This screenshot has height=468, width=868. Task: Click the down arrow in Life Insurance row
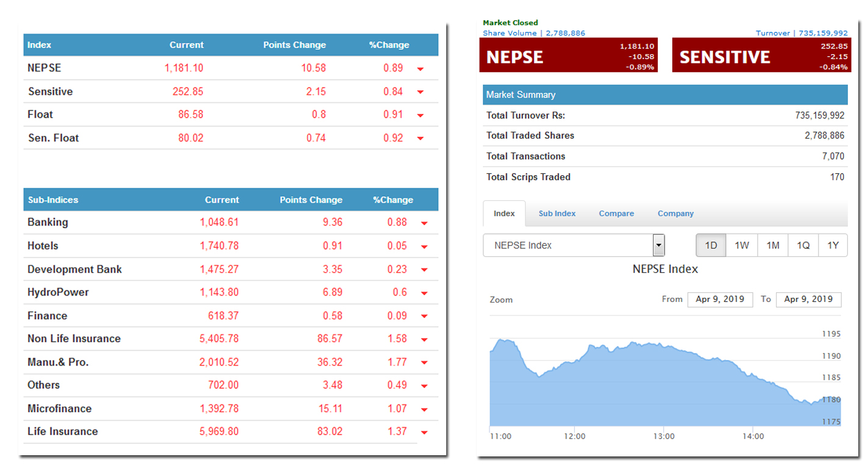click(x=424, y=433)
